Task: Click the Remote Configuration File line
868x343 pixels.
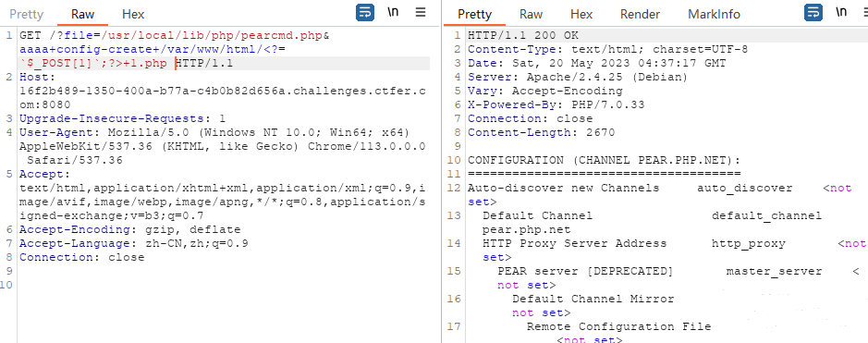Action: click(618, 326)
